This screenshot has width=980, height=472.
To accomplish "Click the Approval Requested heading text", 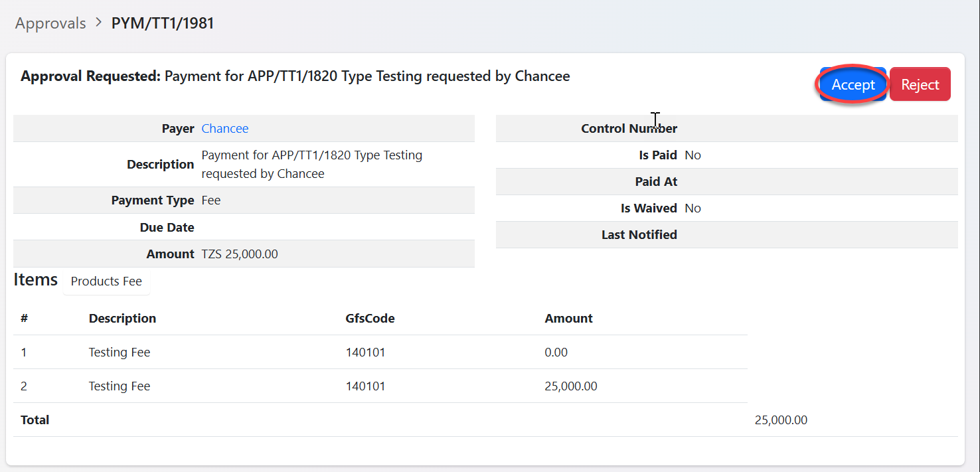I will coord(295,76).
